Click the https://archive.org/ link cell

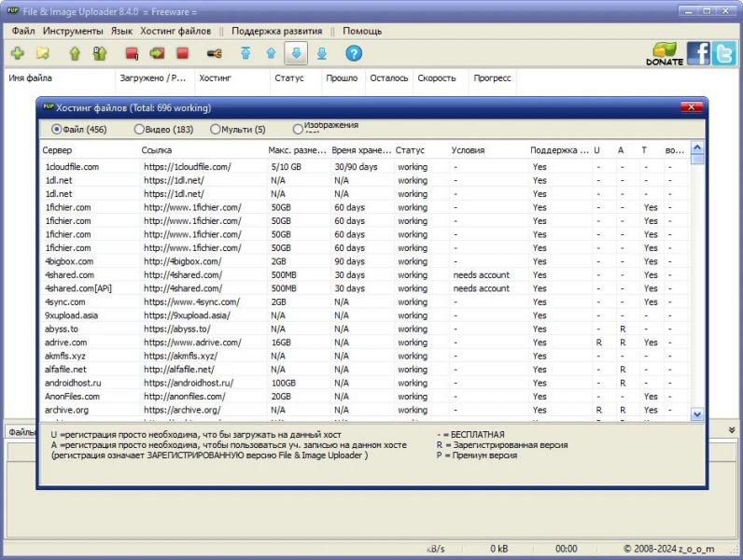click(x=182, y=410)
